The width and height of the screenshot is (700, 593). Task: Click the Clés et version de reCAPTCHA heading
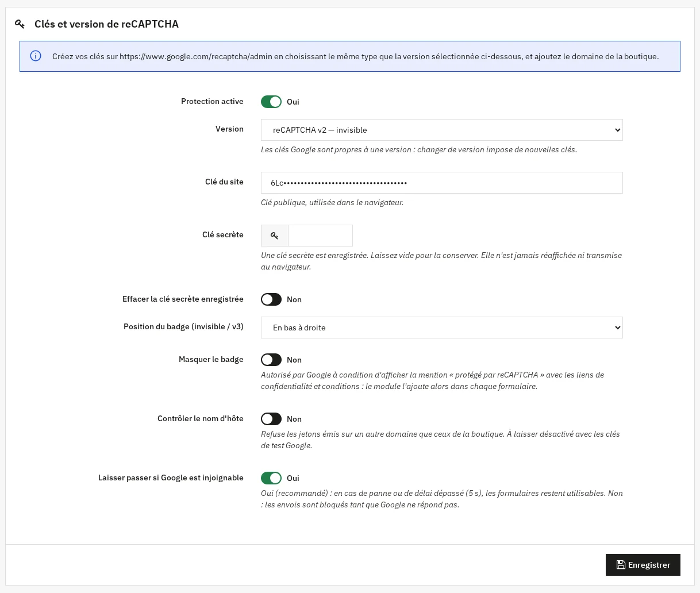[x=106, y=24]
